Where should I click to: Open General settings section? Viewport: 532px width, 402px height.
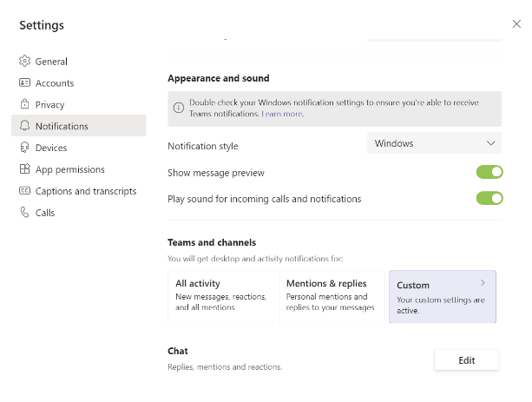tap(79, 61)
